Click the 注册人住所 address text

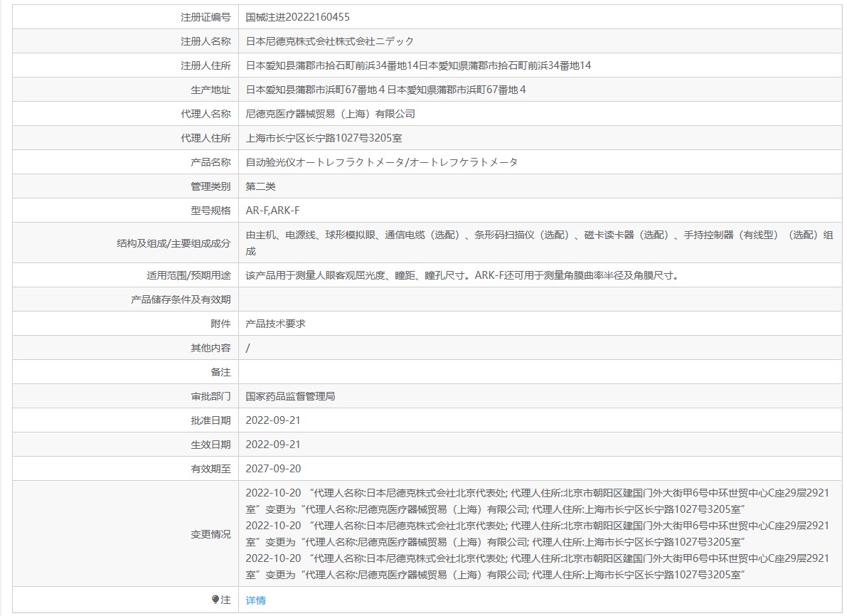click(x=418, y=65)
